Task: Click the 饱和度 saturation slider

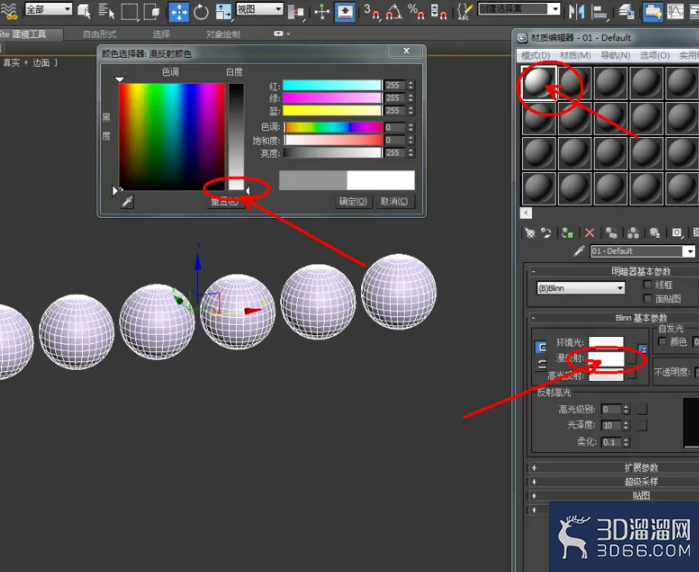Action: 333,140
